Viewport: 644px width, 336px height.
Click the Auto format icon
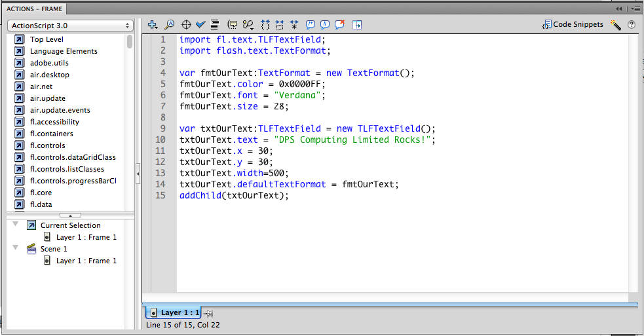point(214,25)
